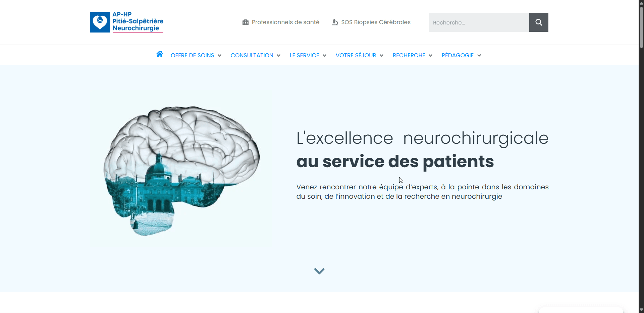
Task: Expand the Votre Séjour dropdown arrow
Action: pyautogui.click(x=382, y=56)
